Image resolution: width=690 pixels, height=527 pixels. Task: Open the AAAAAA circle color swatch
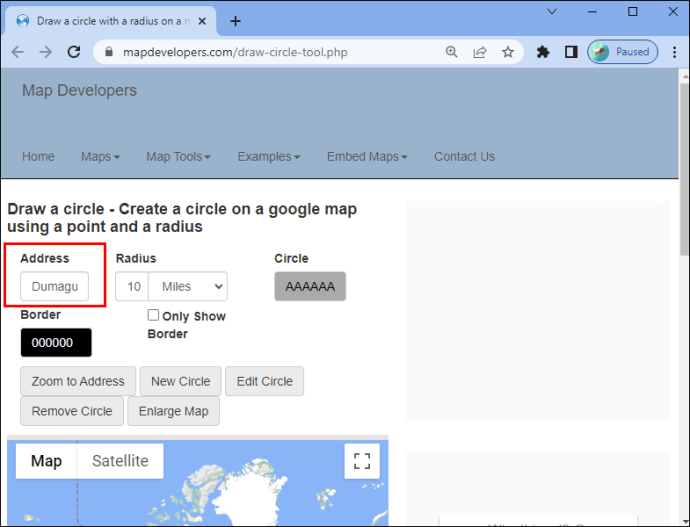(310, 286)
